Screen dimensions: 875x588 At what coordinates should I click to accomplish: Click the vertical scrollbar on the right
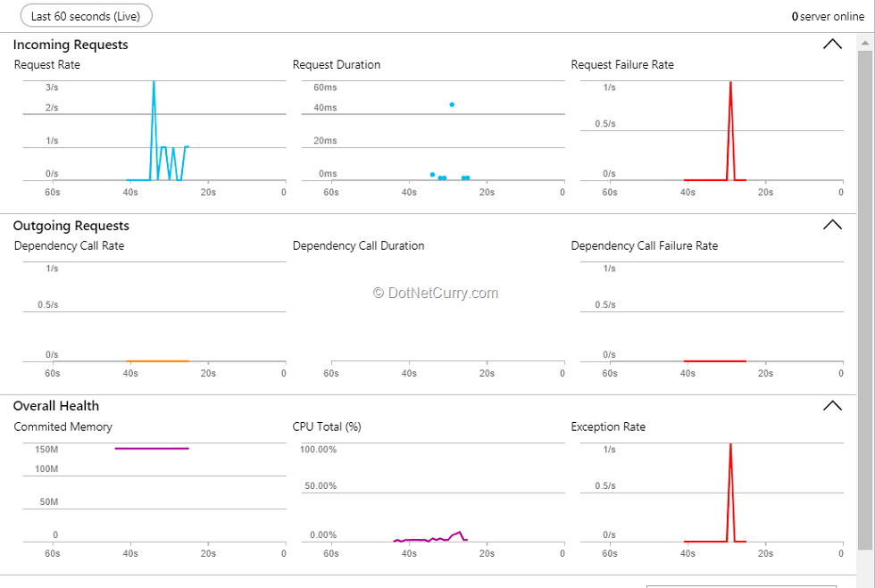(x=865, y=294)
